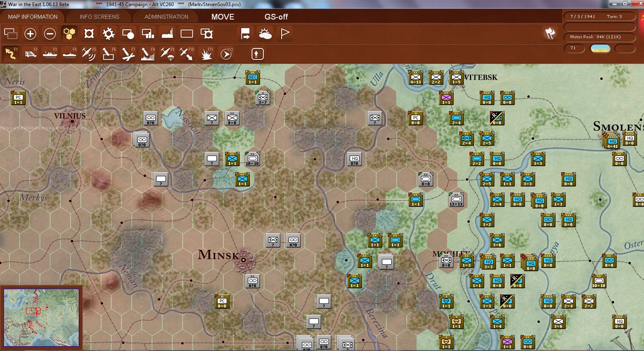Click the sun-and-cloud weather icon
This screenshot has height=351, width=644.
(x=265, y=33)
